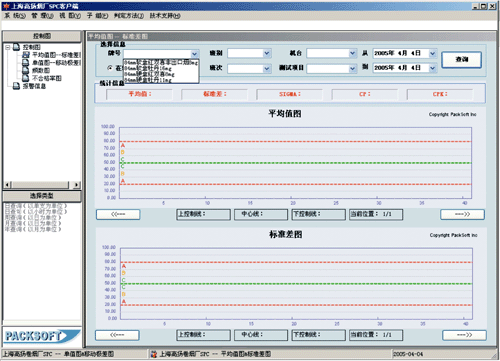This screenshot has height=361, width=500.
Task: Choose 牌号 option ending 牡丹11mg
Action: (161, 80)
